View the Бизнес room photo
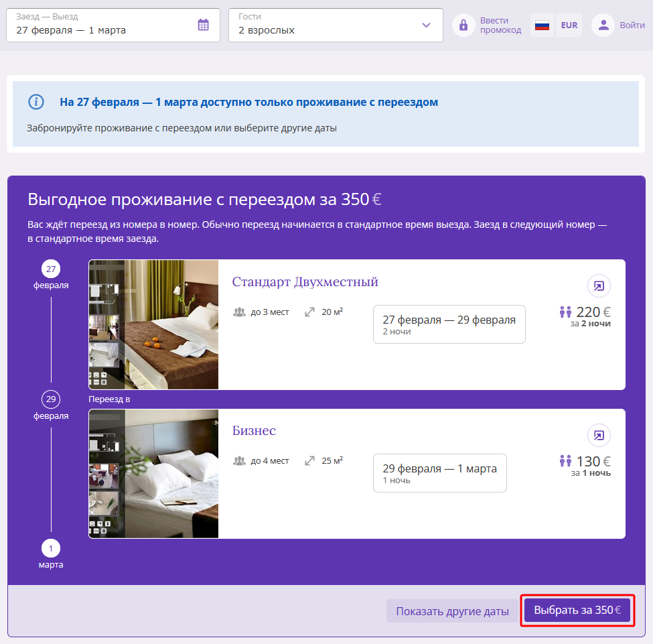 point(153,474)
